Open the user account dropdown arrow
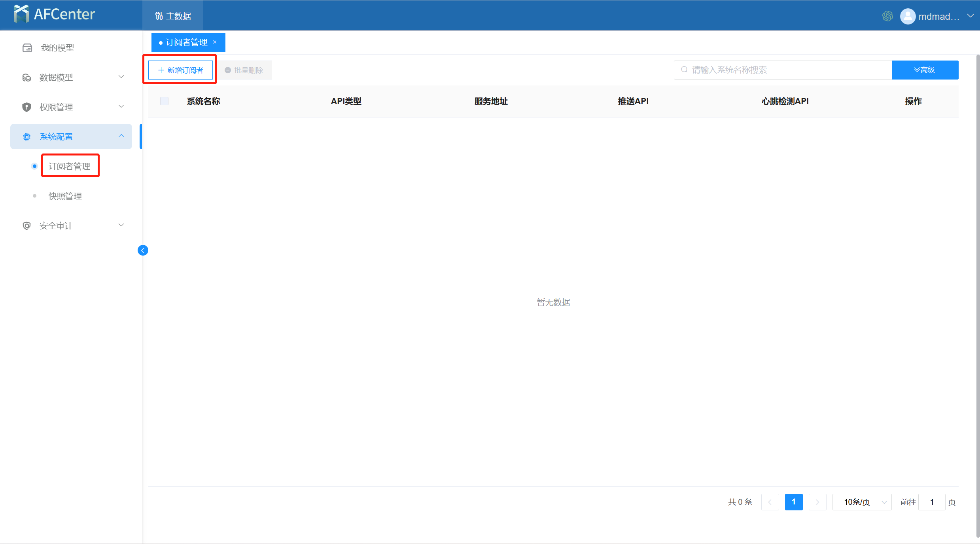Screen dimensions: 980x544 pos(970,16)
